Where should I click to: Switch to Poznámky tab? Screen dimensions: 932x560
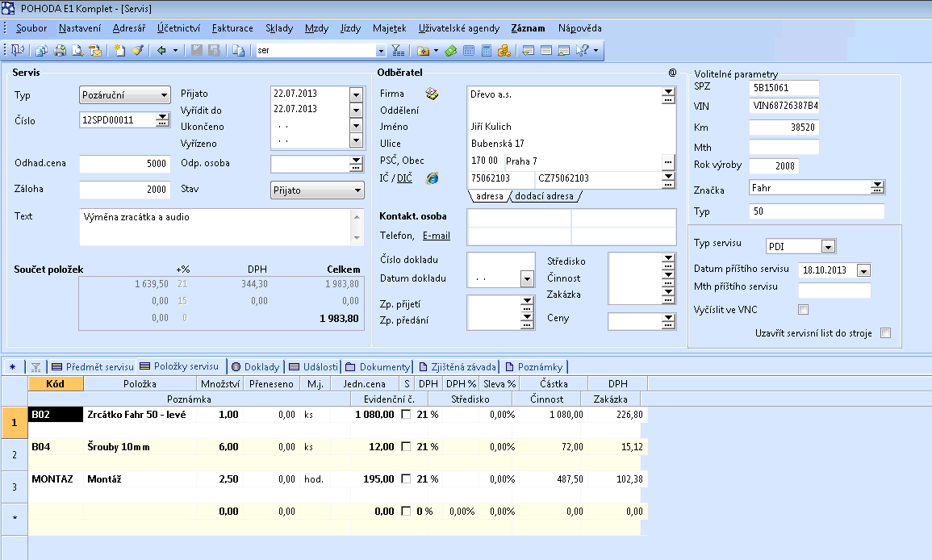coord(533,367)
